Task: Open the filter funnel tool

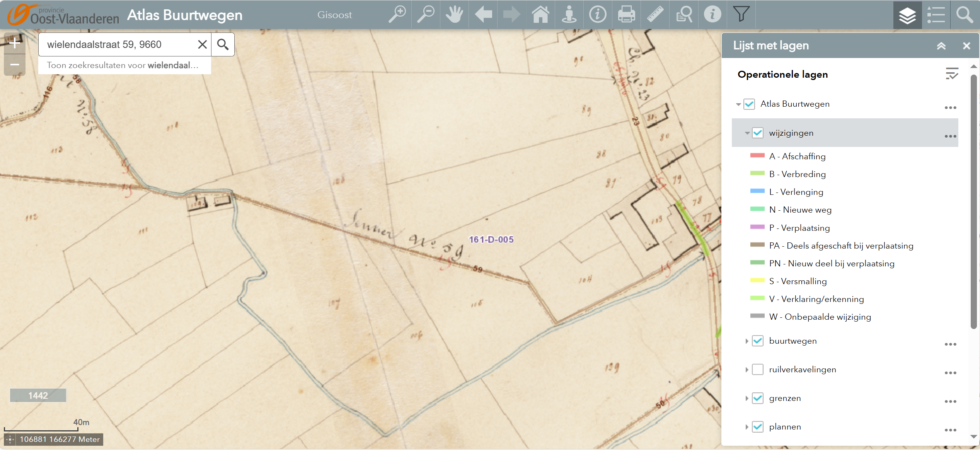Action: point(741,15)
